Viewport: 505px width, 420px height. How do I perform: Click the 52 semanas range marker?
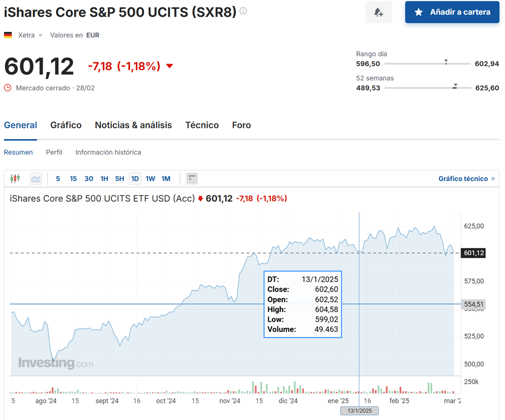pos(455,86)
